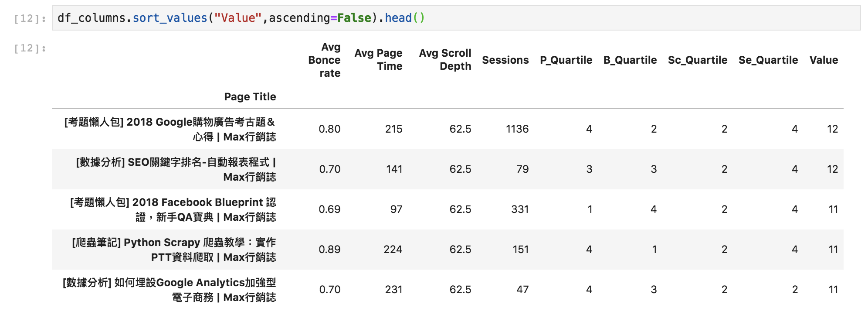Click the Avg Scroll Depth column header
868x315 pixels.
click(445, 60)
